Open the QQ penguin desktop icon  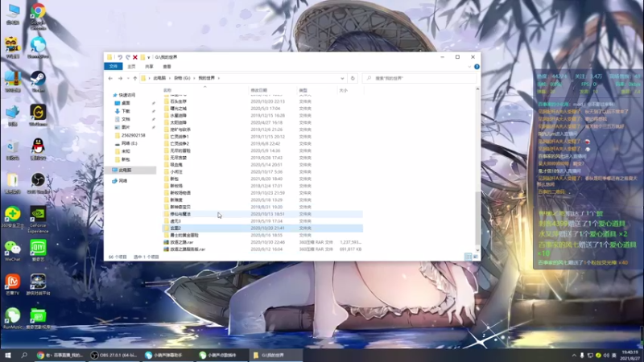tap(38, 149)
